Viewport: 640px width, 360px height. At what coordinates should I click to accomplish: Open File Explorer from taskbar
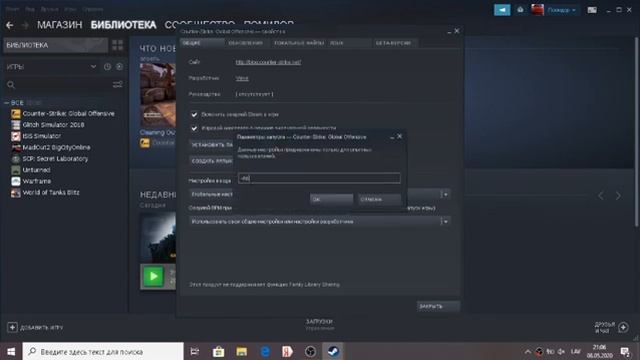tap(242, 351)
